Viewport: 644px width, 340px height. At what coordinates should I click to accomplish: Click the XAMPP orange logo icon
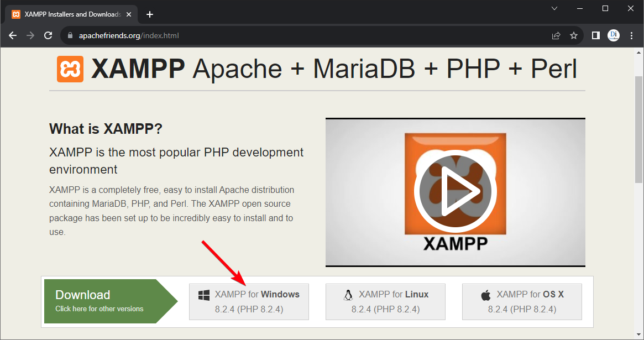[70, 69]
